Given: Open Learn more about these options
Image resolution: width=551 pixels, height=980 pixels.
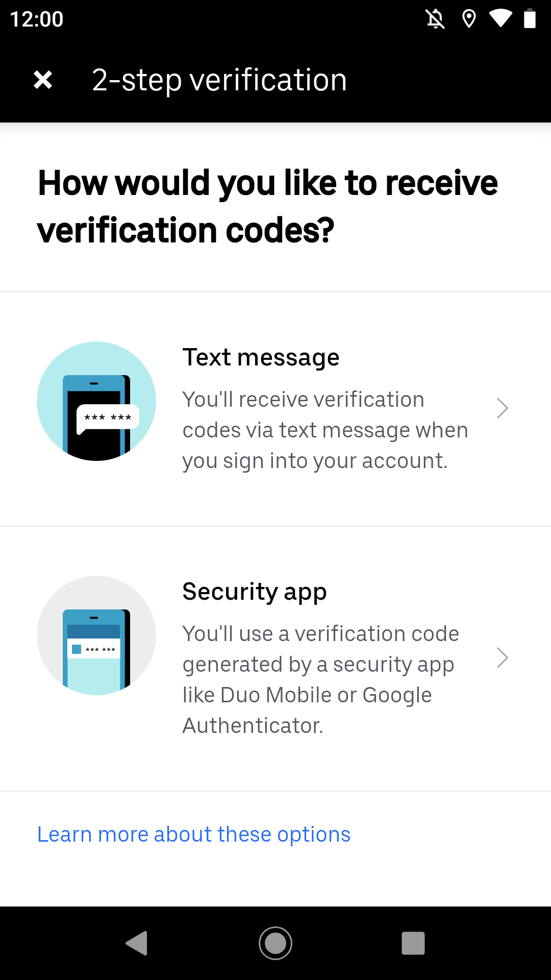Looking at the screenshot, I should pos(194,835).
